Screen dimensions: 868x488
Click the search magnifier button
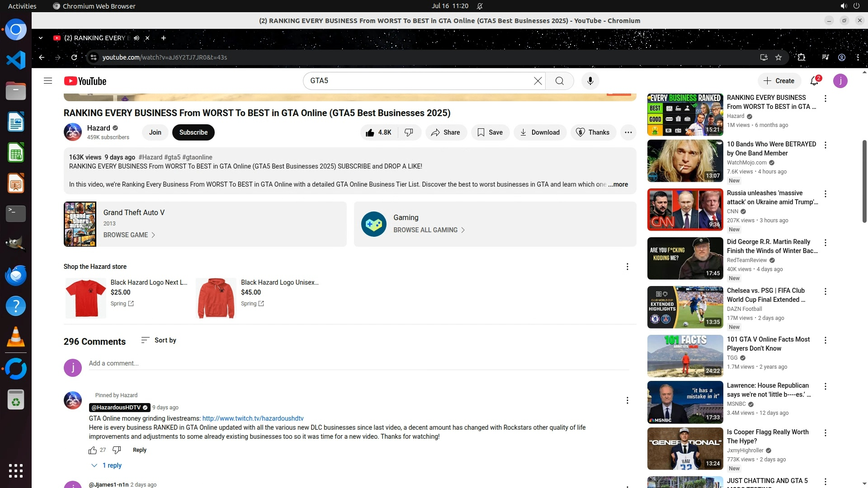[560, 81]
